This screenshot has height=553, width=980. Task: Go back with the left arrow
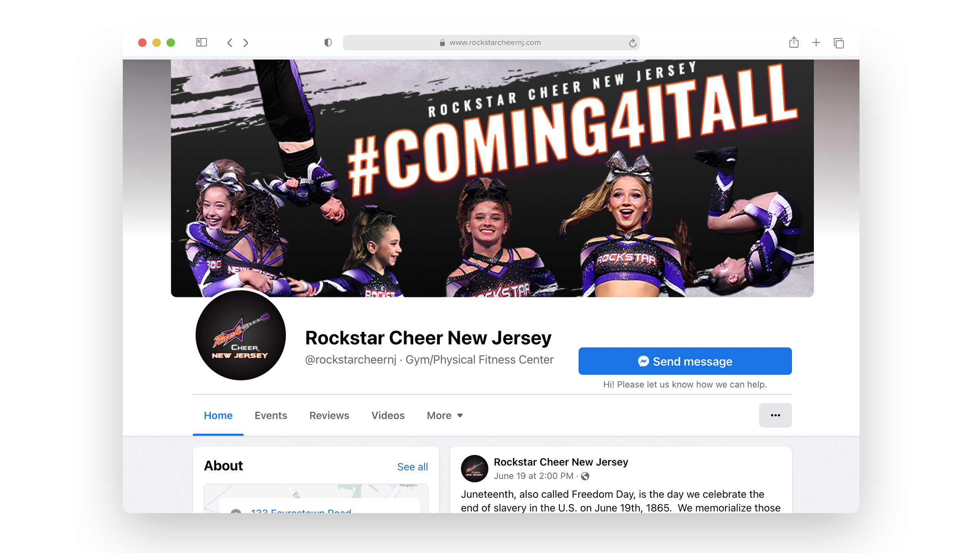[x=229, y=43]
